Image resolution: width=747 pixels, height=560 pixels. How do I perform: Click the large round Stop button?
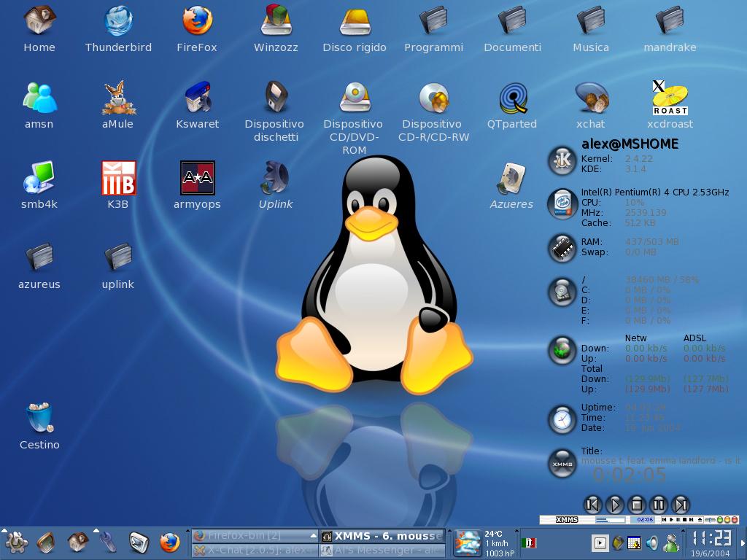[x=636, y=505]
